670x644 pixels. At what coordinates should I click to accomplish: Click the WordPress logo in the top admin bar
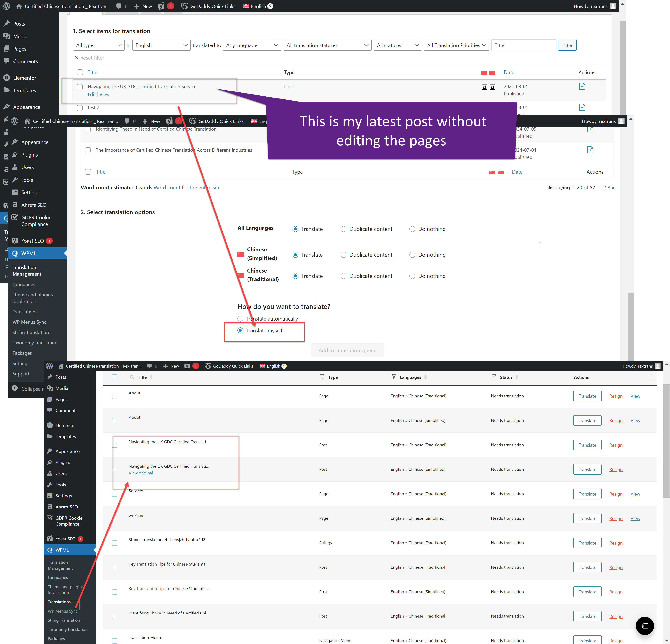pos(6,6)
